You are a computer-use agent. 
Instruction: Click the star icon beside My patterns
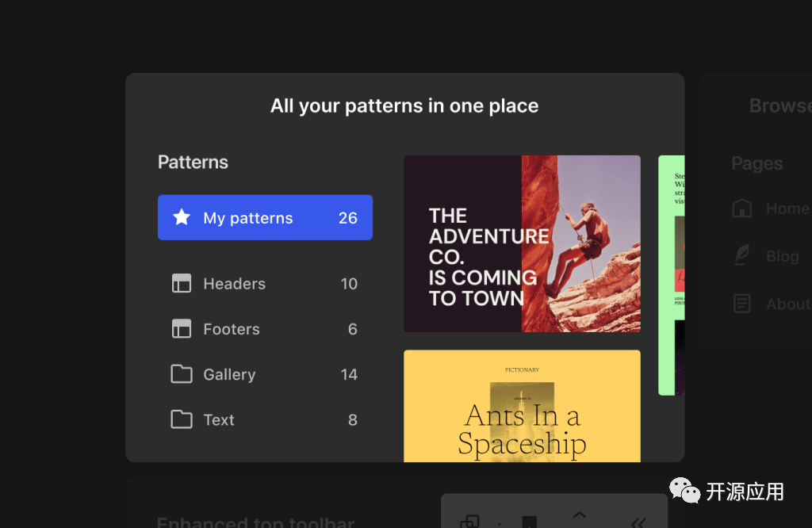[x=182, y=217]
